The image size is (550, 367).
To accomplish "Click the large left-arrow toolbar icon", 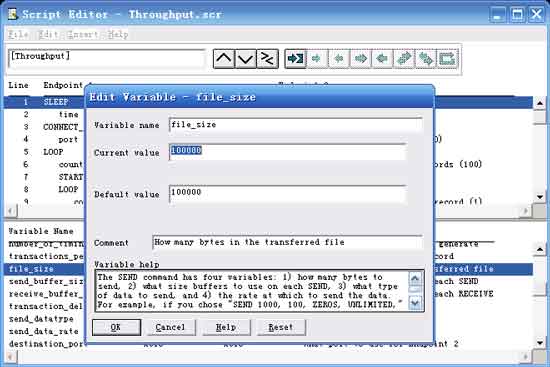I will click(382, 58).
